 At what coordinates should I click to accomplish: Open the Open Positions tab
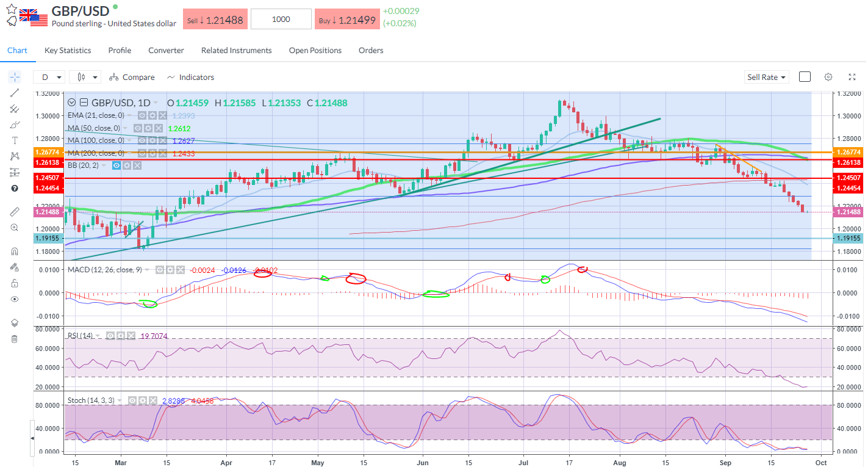(x=315, y=50)
